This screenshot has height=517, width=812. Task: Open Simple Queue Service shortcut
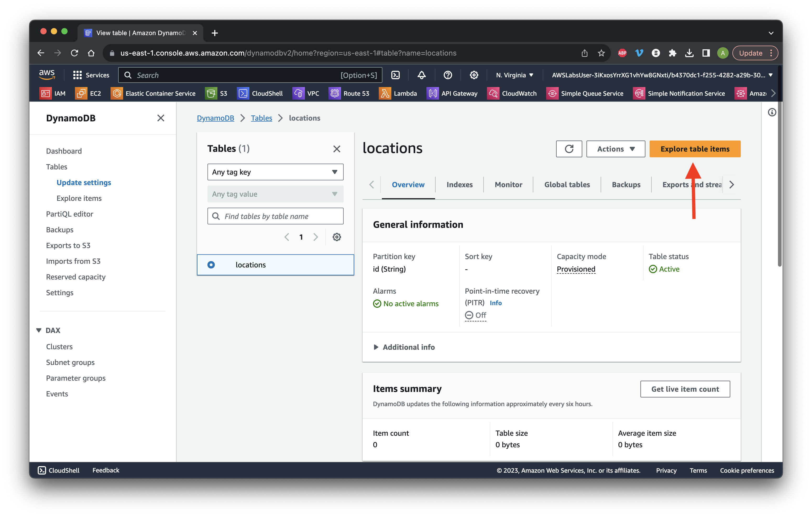(585, 94)
